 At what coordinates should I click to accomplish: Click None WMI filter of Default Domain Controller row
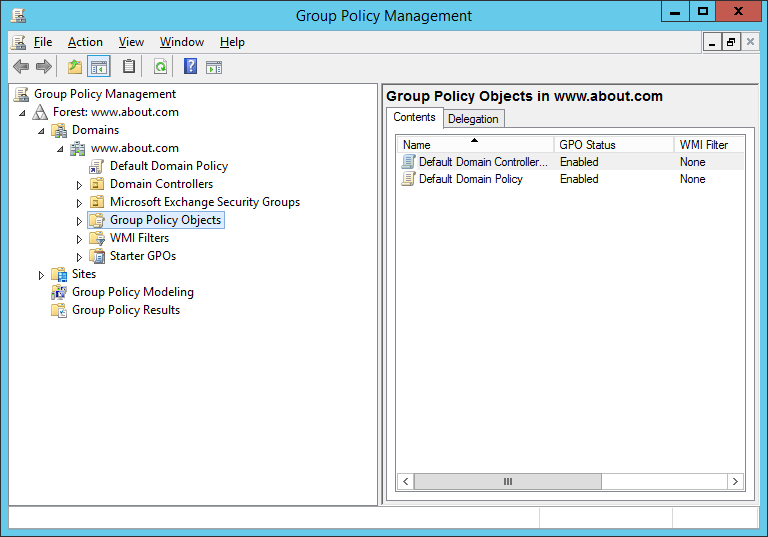pyautogui.click(x=693, y=162)
